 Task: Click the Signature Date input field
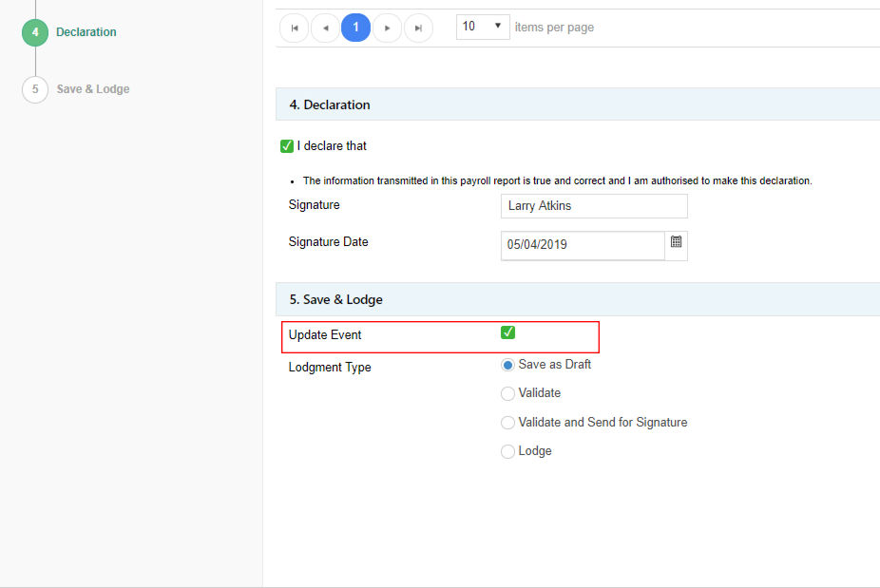(x=583, y=245)
